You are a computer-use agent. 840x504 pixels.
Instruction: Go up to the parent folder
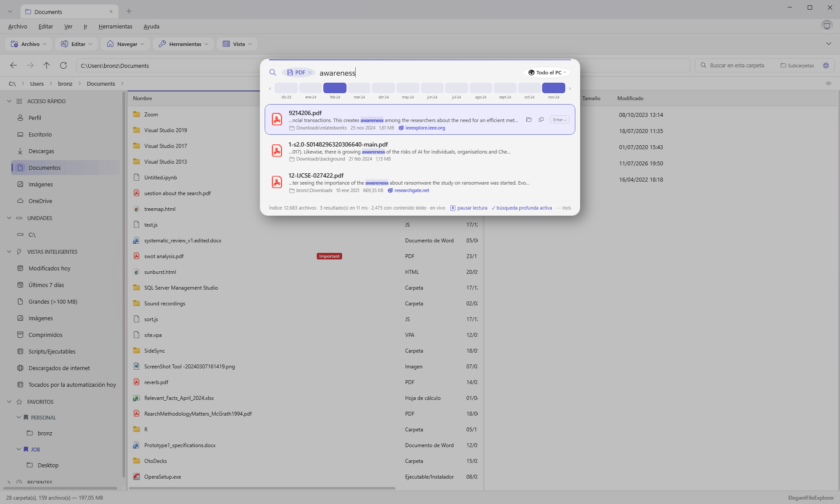47,65
